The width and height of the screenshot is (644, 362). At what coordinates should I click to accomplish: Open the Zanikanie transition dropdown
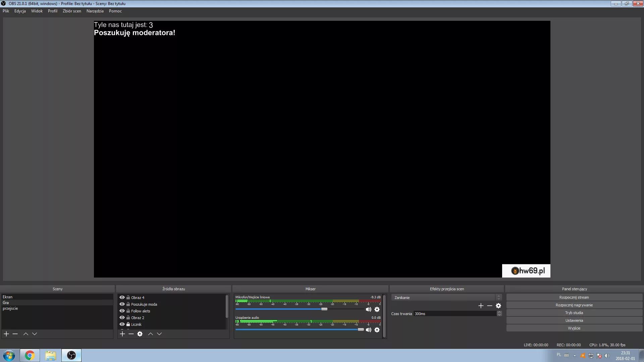click(x=499, y=297)
